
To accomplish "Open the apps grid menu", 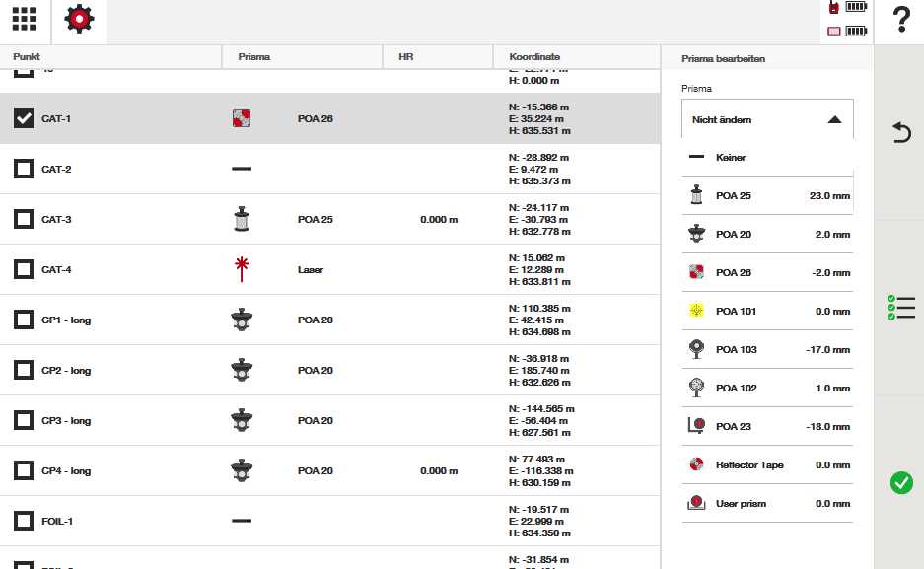I will point(24,20).
